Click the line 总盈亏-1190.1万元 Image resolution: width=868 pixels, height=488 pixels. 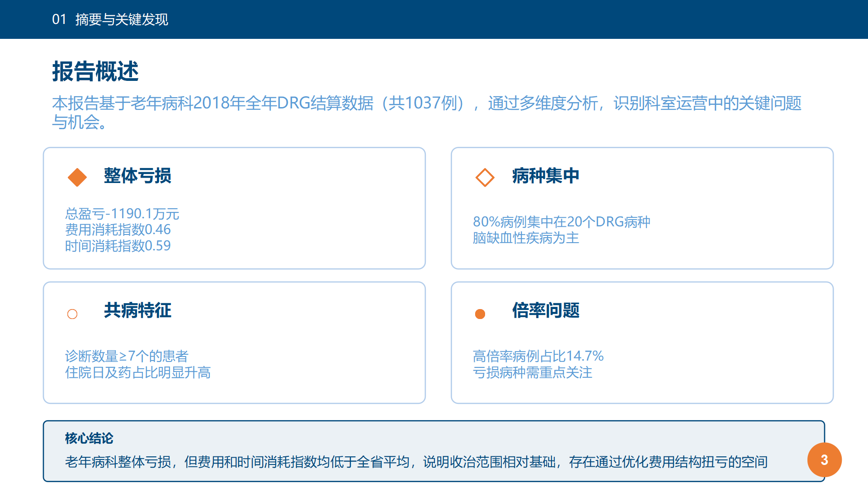click(x=122, y=213)
